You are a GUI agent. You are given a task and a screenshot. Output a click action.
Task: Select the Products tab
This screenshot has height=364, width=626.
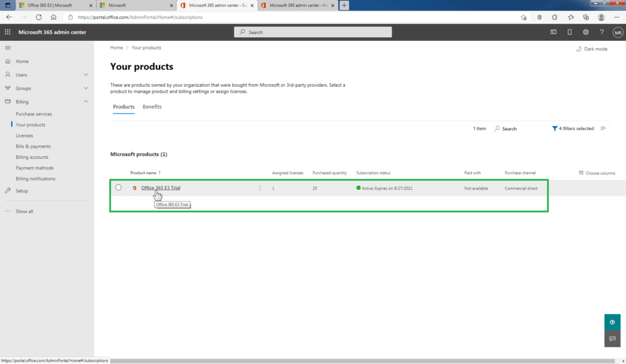pyautogui.click(x=123, y=106)
